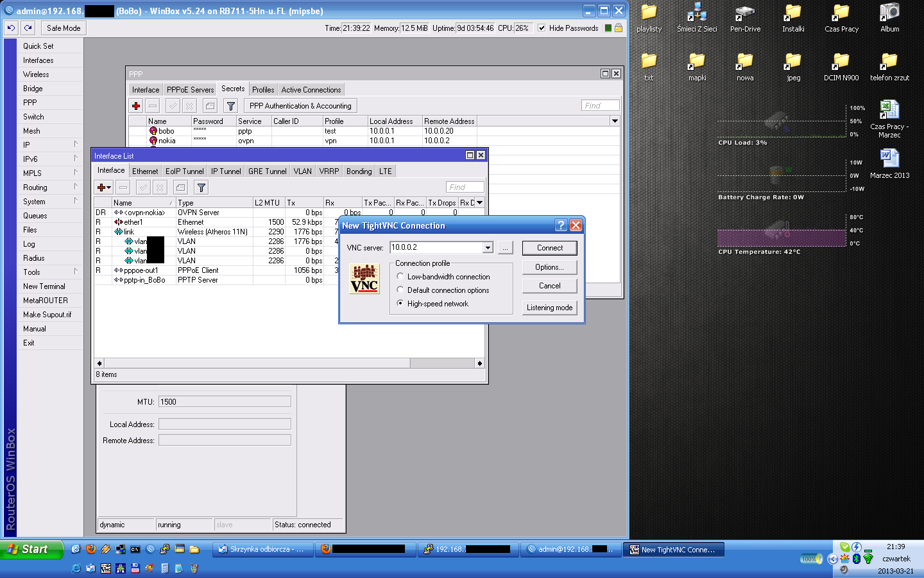
Task: Switch to the Profiles tab in PPP window
Action: (263, 90)
